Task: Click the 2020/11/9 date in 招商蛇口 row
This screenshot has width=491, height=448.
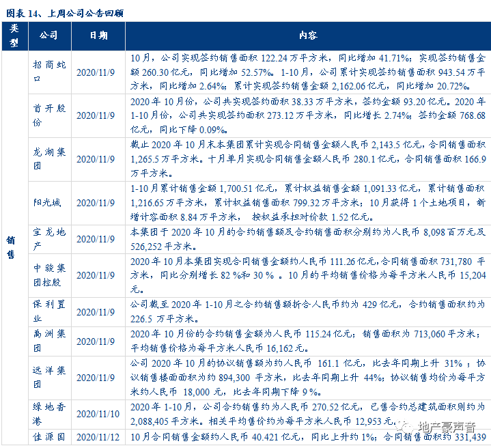Action: 96,72
